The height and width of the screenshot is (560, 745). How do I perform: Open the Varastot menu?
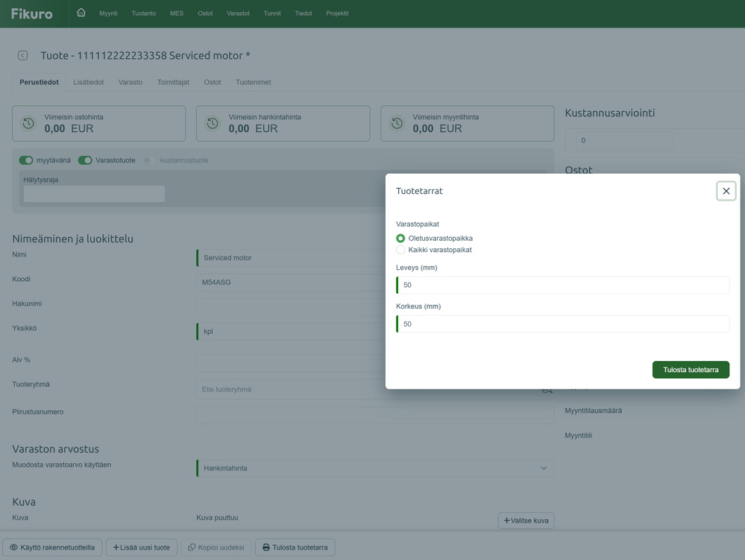tap(238, 13)
